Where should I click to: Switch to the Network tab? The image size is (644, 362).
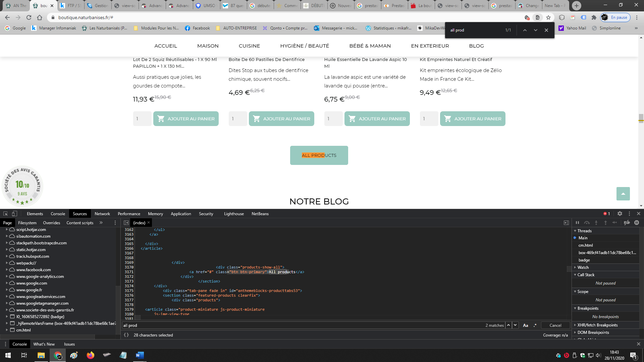[102, 214]
